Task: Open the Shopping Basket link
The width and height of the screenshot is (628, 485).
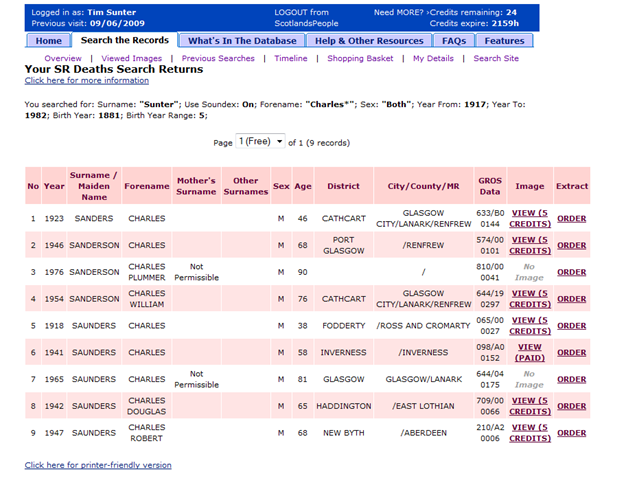Action: (361, 59)
